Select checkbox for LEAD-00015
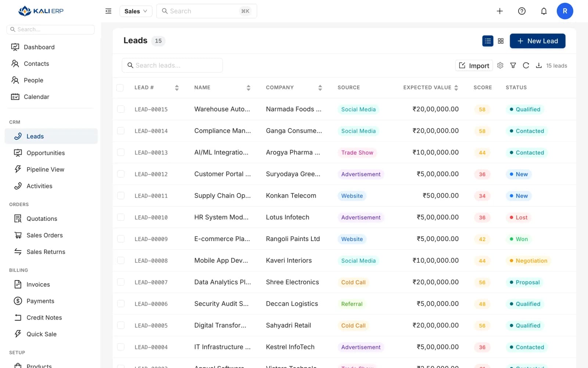The image size is (588, 368). click(x=121, y=109)
